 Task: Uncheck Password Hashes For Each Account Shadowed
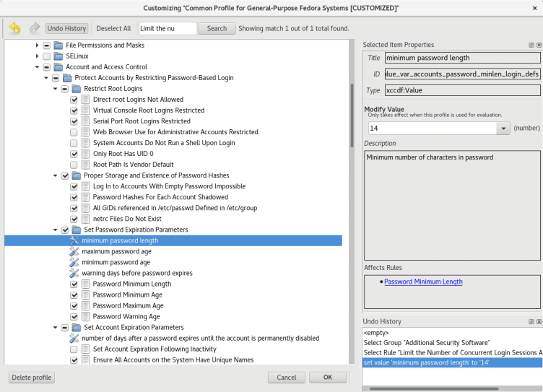click(74, 197)
